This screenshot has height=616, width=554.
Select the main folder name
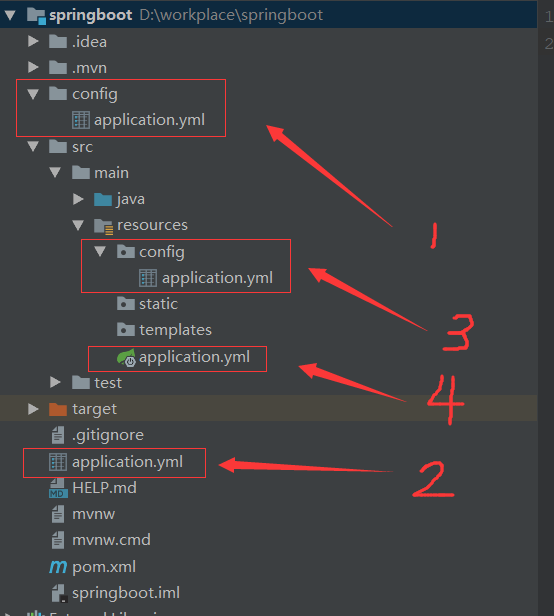coord(112,173)
